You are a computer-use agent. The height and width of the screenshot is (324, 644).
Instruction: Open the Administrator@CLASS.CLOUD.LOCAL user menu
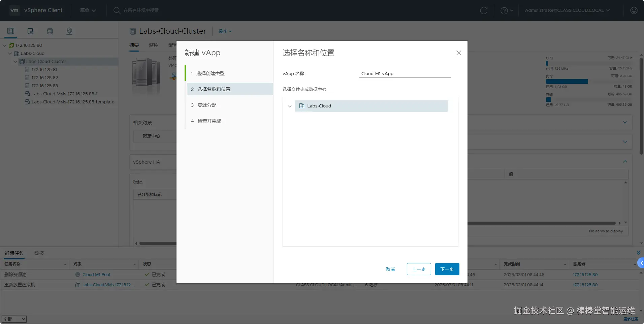[567, 10]
